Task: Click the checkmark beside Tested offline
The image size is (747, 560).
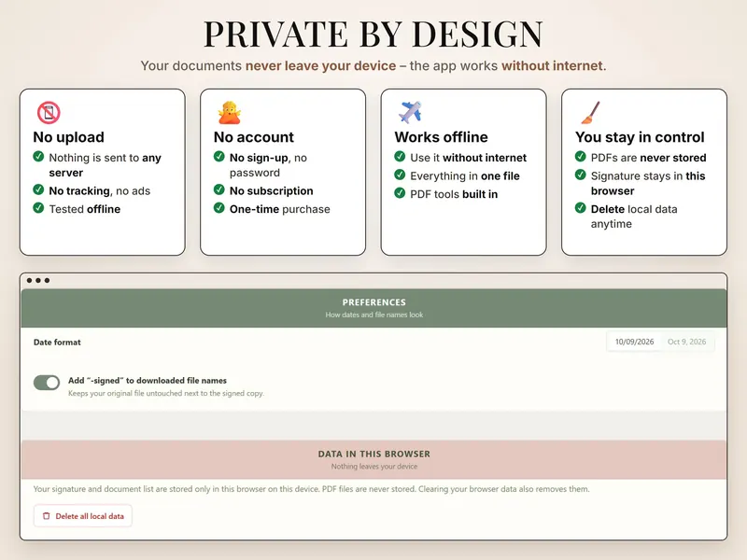Action: click(38, 207)
